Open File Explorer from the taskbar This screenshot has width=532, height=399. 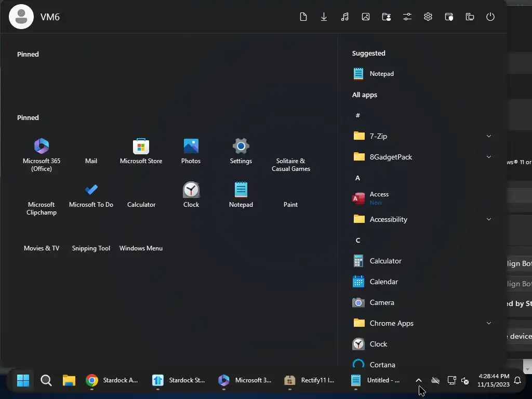point(69,380)
